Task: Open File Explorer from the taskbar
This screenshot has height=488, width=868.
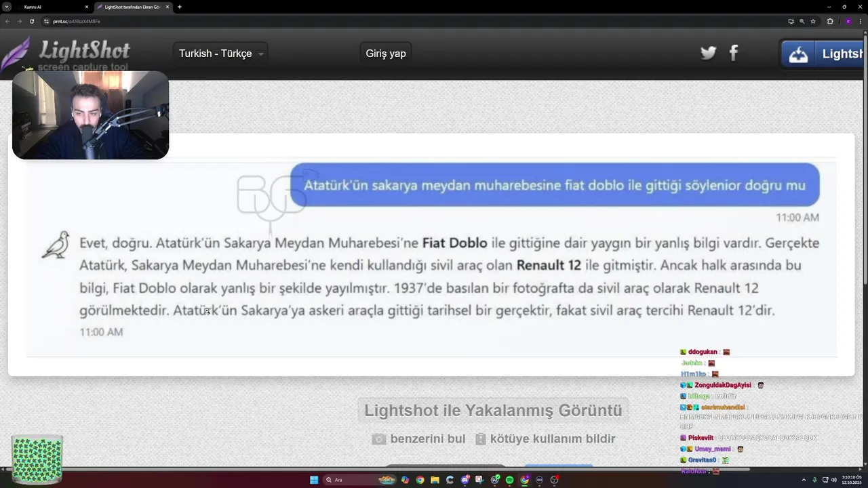Action: coord(435,480)
